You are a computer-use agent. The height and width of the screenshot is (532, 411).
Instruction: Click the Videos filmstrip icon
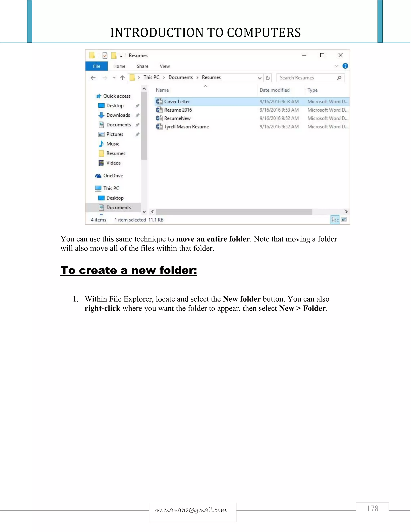pyautogui.click(x=101, y=163)
